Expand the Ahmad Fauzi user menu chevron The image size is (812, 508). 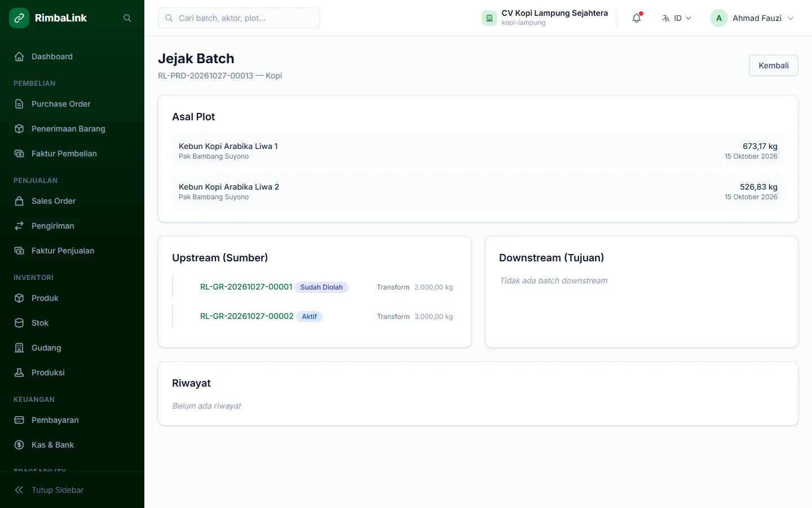tap(791, 18)
